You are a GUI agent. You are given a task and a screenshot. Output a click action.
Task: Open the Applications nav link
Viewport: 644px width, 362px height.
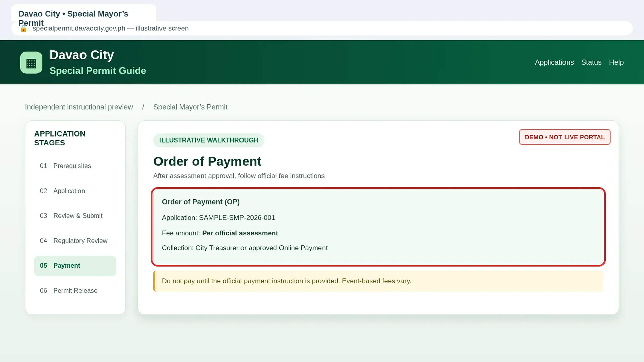coord(554,62)
